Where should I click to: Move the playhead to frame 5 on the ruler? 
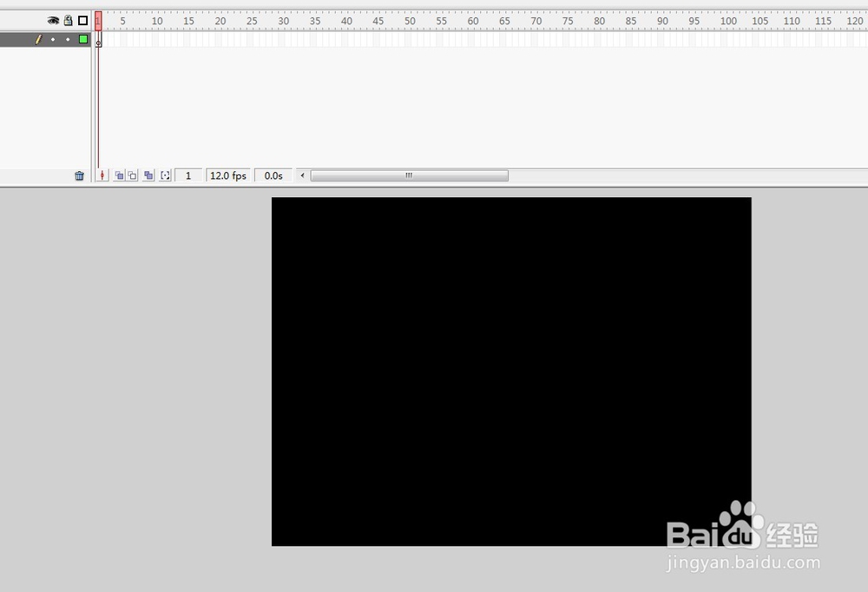123,21
